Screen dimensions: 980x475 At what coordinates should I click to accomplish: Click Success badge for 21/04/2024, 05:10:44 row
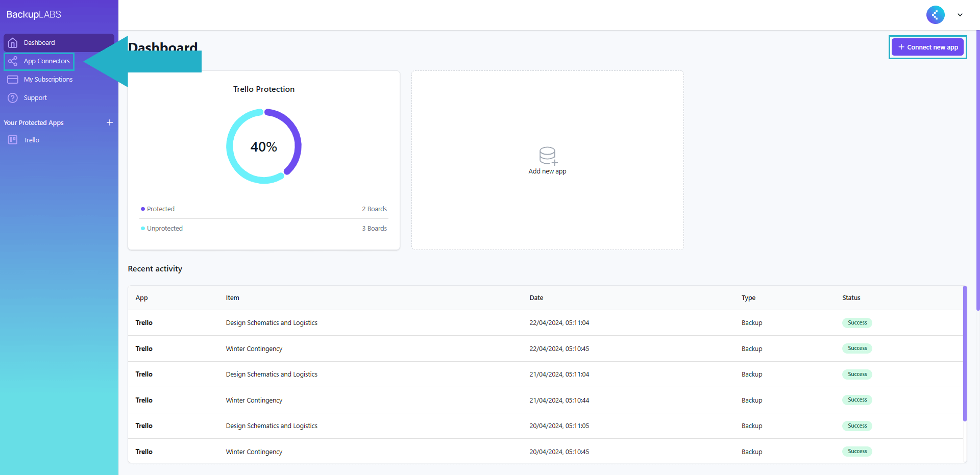point(857,400)
